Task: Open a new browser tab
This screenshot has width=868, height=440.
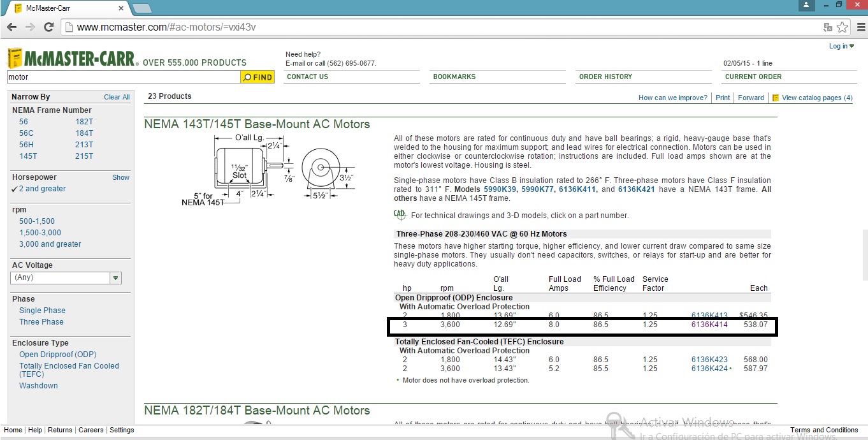Action: 141,8
